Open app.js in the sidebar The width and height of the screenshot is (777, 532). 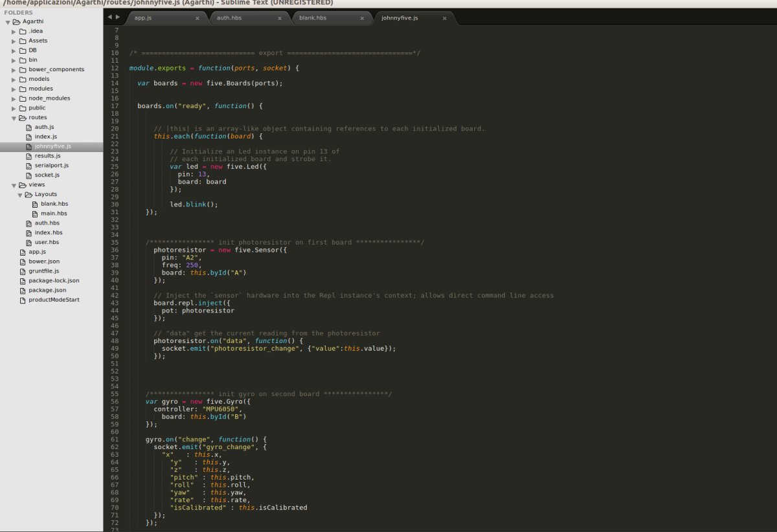pos(37,252)
